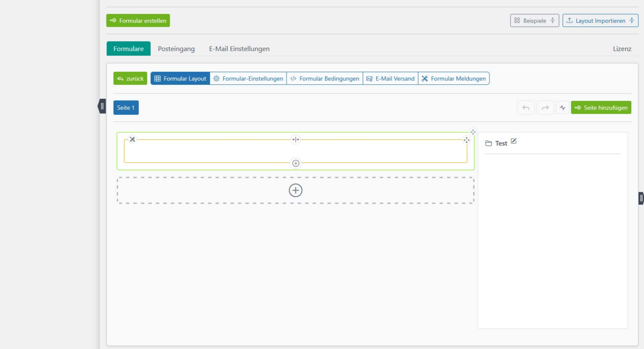Image resolution: width=644 pixels, height=349 pixels.
Task: Click Seite hinzufügen button
Action: pos(601,107)
